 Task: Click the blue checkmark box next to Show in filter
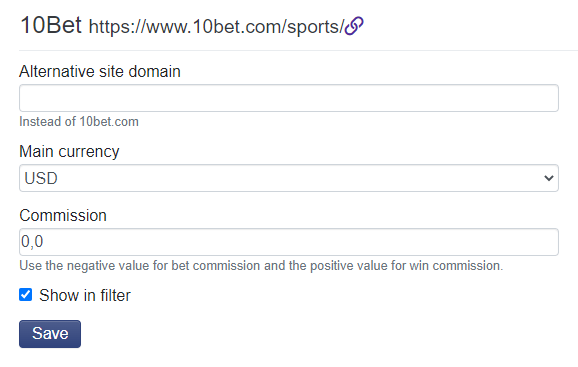(x=25, y=295)
